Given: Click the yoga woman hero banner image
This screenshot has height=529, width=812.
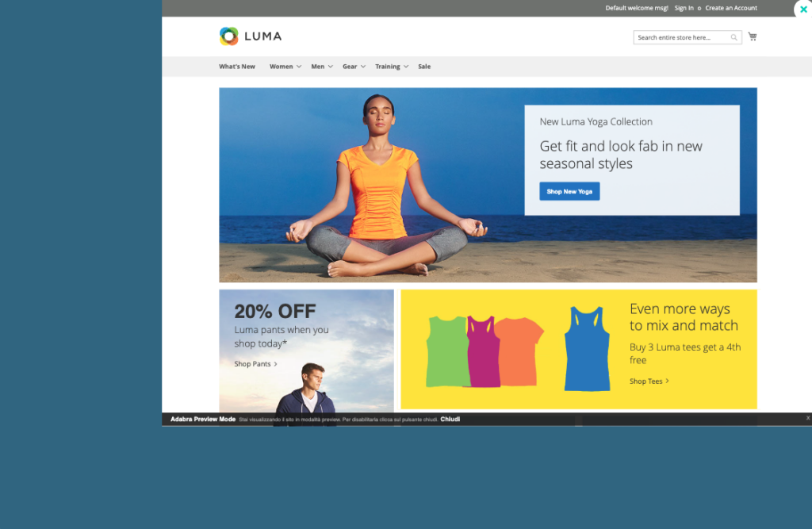Looking at the screenshot, I should point(488,185).
